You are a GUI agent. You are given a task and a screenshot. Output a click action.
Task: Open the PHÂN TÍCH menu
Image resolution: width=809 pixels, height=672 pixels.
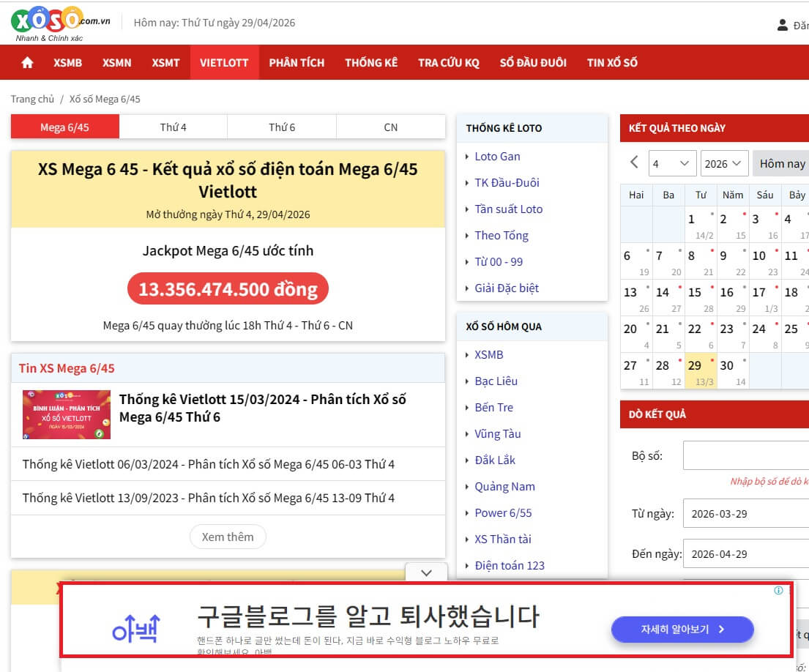[x=297, y=62]
